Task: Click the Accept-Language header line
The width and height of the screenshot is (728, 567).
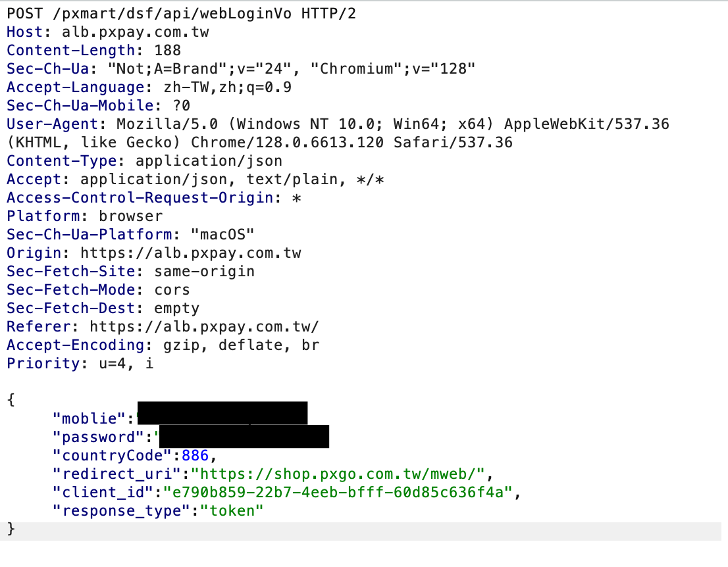Action: (x=149, y=87)
